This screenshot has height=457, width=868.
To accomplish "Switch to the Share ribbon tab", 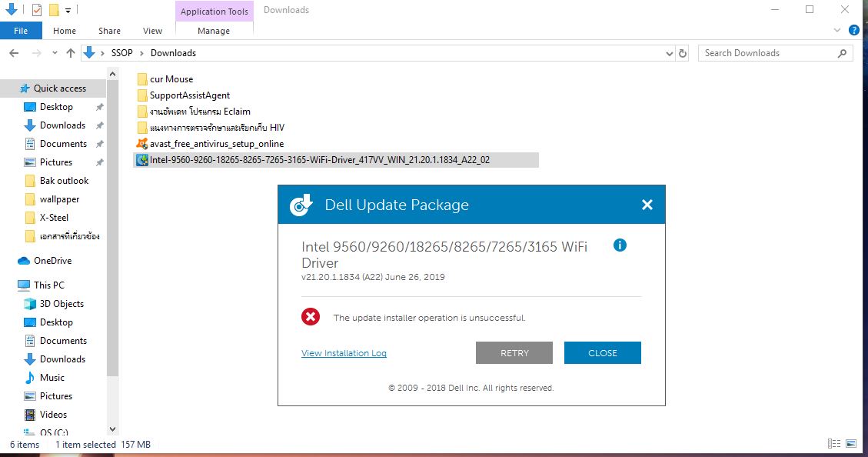I will pyautogui.click(x=109, y=31).
